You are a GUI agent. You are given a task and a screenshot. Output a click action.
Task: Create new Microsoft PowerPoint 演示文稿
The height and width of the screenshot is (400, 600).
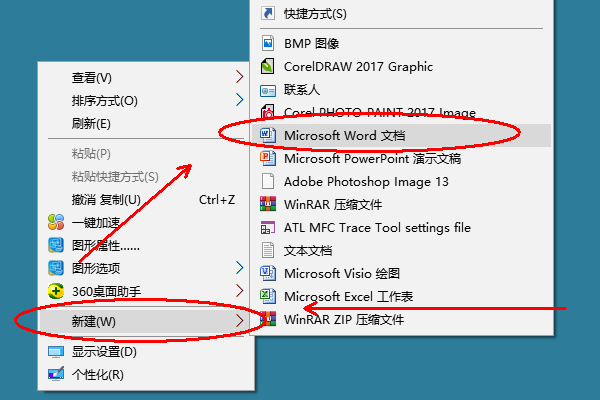(401, 158)
